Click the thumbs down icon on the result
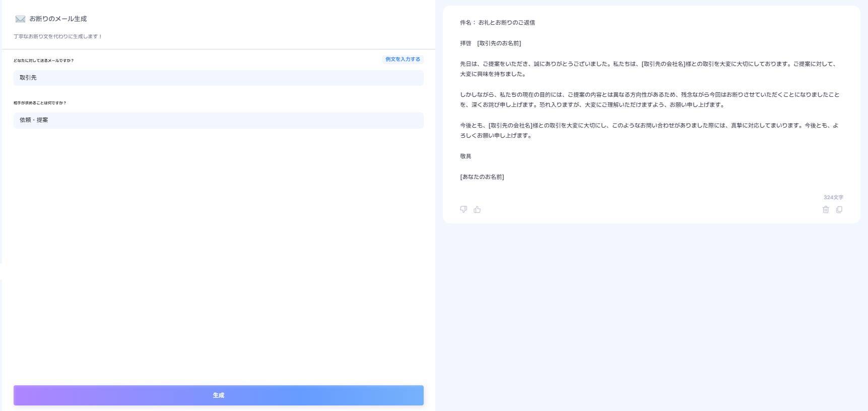Viewport: 868px width, 411px height. point(463,209)
